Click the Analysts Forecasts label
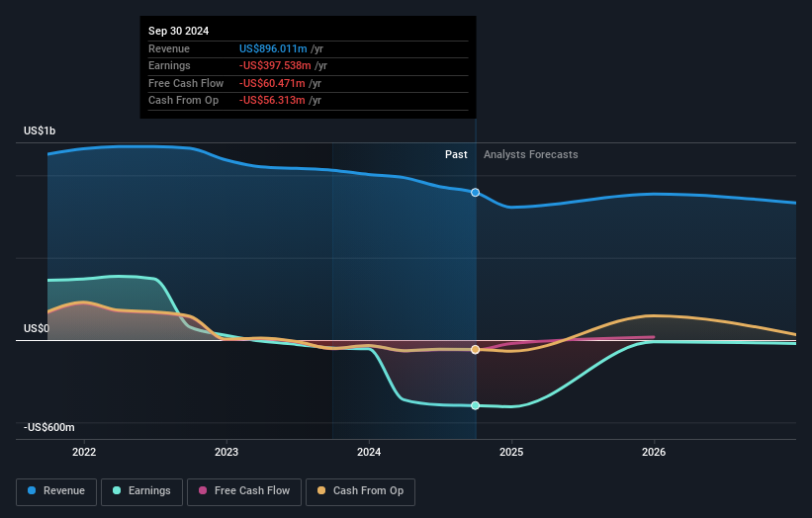Viewport: 812px width, 518px height. pyautogui.click(x=531, y=155)
